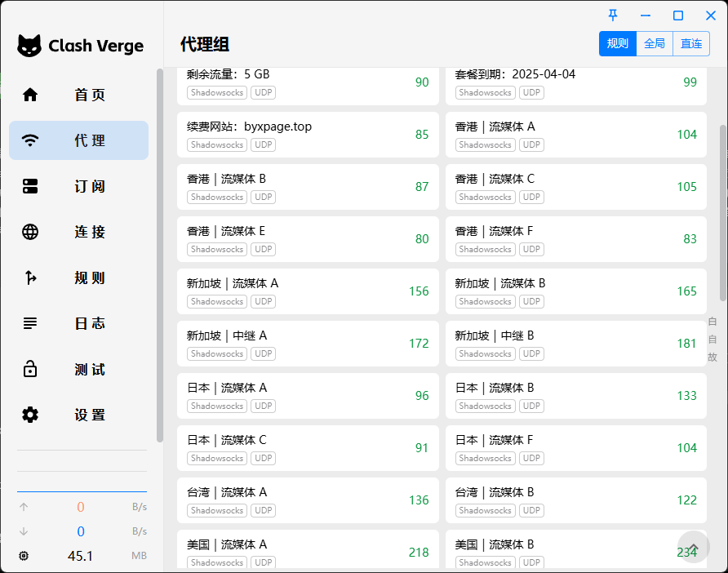728x573 pixels.
Task: Click the home icon in sidebar
Action: pyautogui.click(x=30, y=95)
